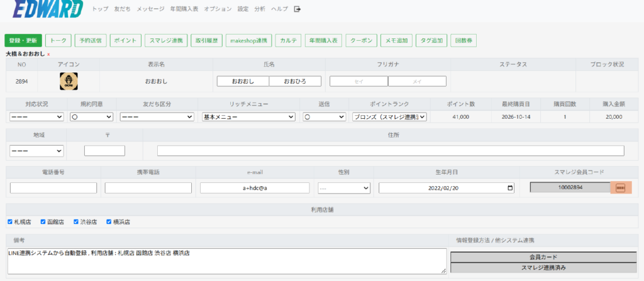Click the スマレジ連携済み button
644x281 pixels.
click(543, 267)
